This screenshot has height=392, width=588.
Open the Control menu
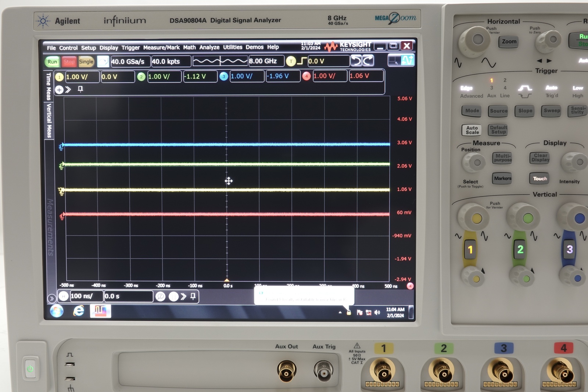(68, 48)
